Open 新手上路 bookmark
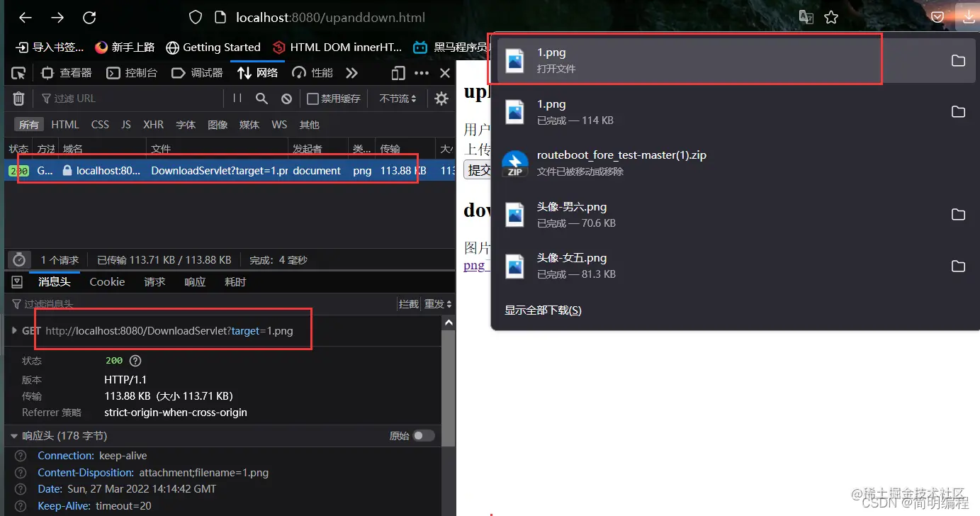The image size is (980, 516). 125,47
